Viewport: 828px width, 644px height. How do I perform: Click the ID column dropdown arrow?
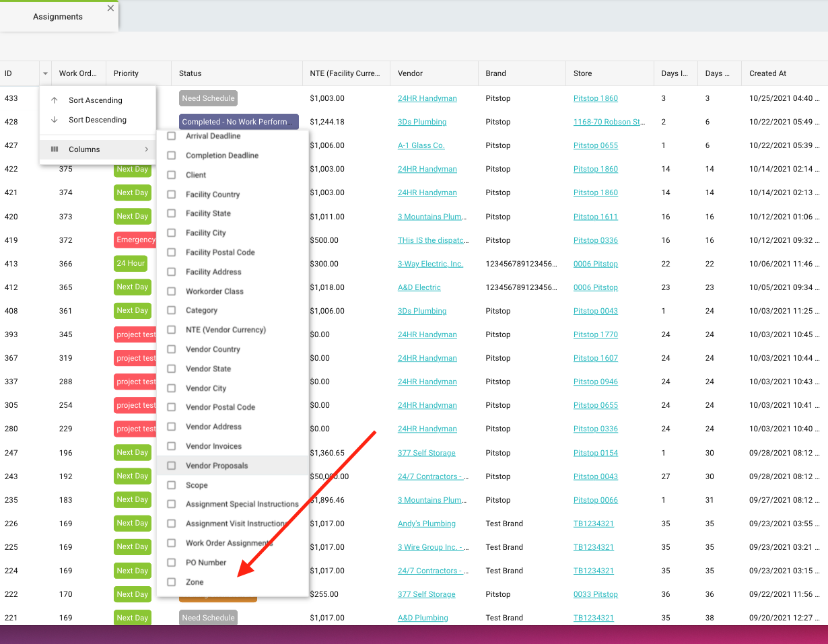[45, 73]
